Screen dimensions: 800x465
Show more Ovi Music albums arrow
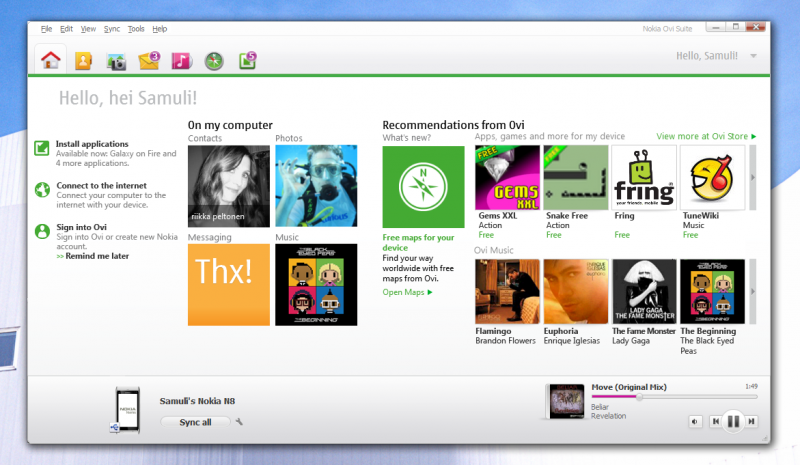click(753, 291)
